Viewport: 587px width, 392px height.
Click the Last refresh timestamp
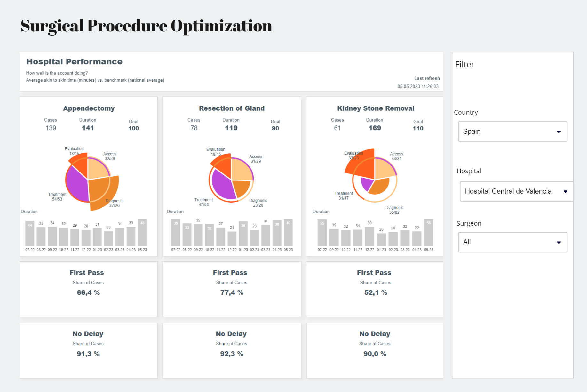click(x=418, y=86)
